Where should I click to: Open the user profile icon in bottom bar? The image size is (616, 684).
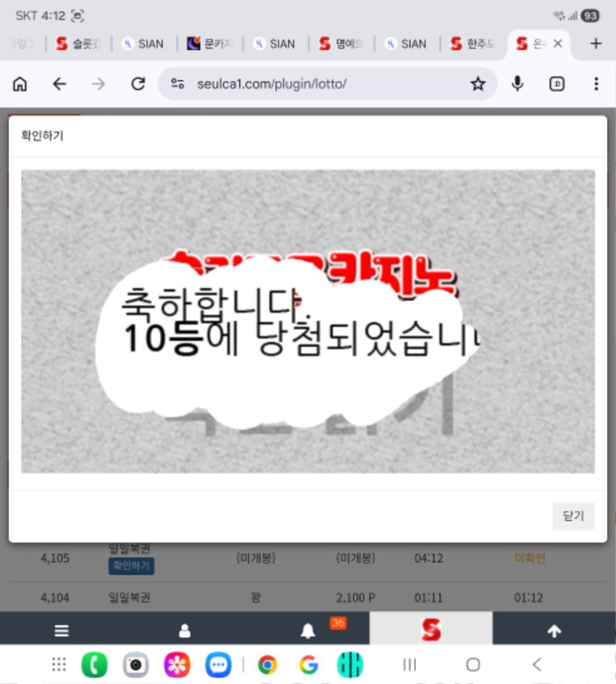(185, 631)
